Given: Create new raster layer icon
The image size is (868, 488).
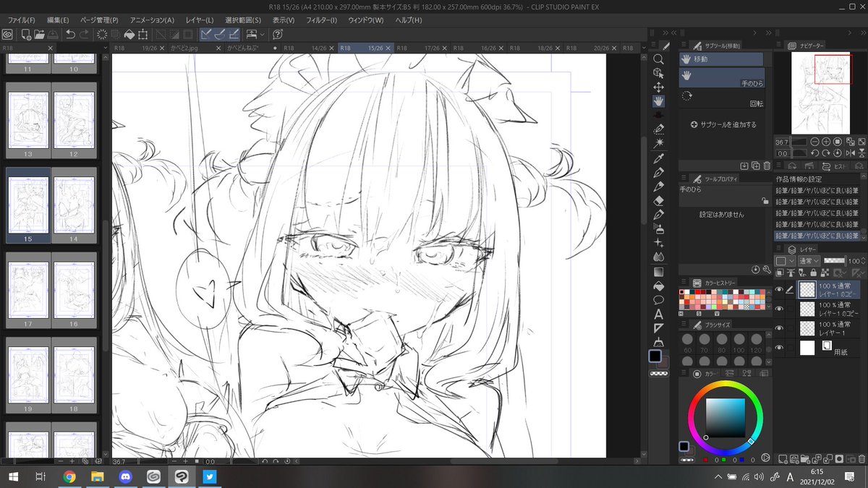Looking at the screenshot, I should 783,458.
